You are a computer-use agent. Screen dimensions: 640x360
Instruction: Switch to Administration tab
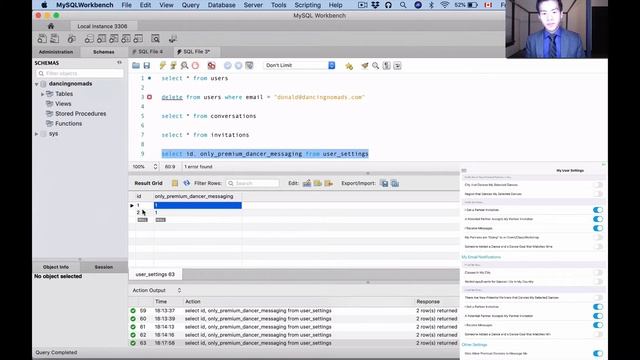pos(56,52)
